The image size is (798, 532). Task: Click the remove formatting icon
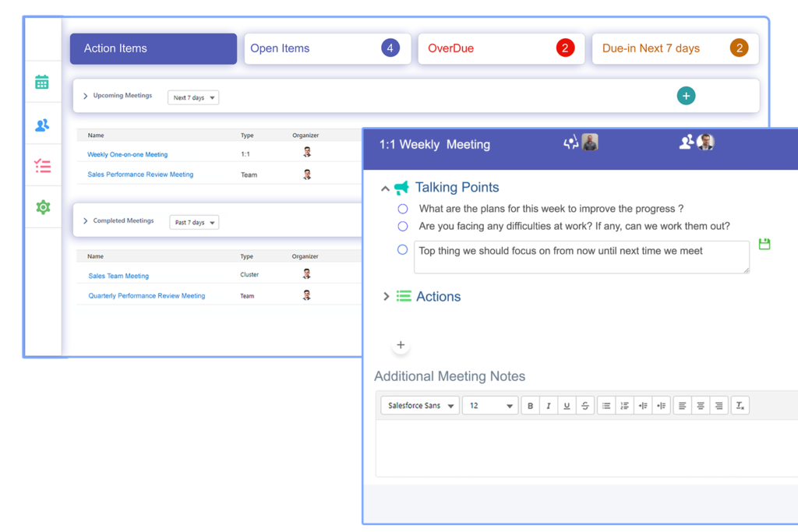(740, 406)
